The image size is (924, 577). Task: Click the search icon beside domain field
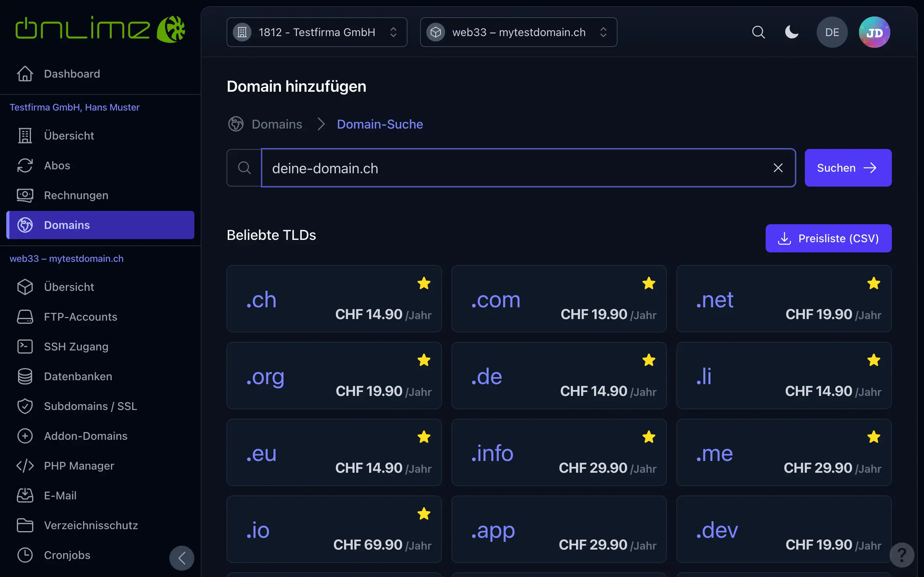(x=244, y=168)
